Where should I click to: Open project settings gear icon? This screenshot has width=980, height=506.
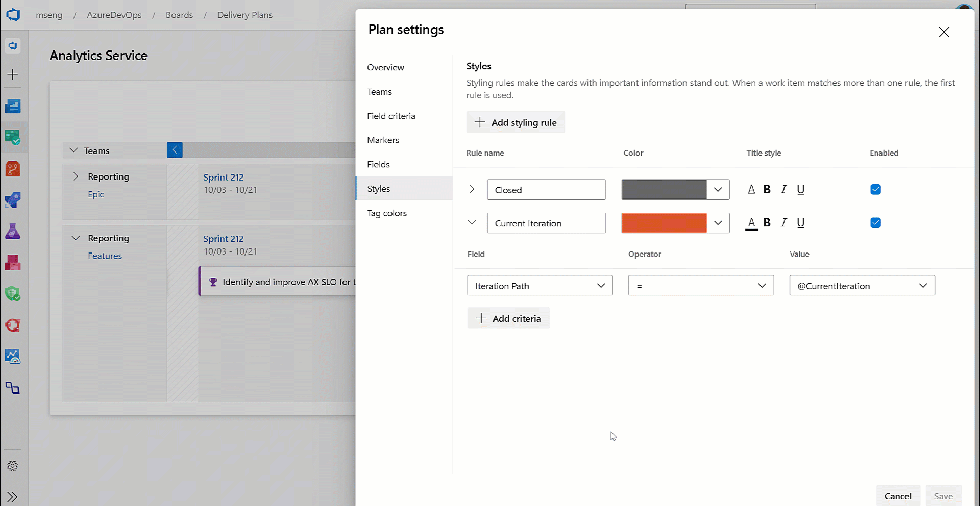pos(13,466)
